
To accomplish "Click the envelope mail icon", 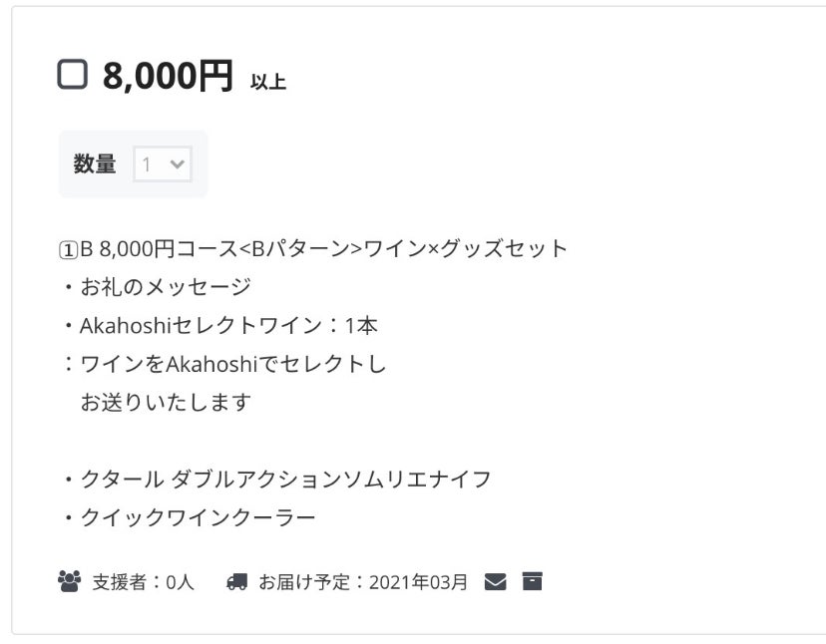I will pyautogui.click(x=496, y=581).
